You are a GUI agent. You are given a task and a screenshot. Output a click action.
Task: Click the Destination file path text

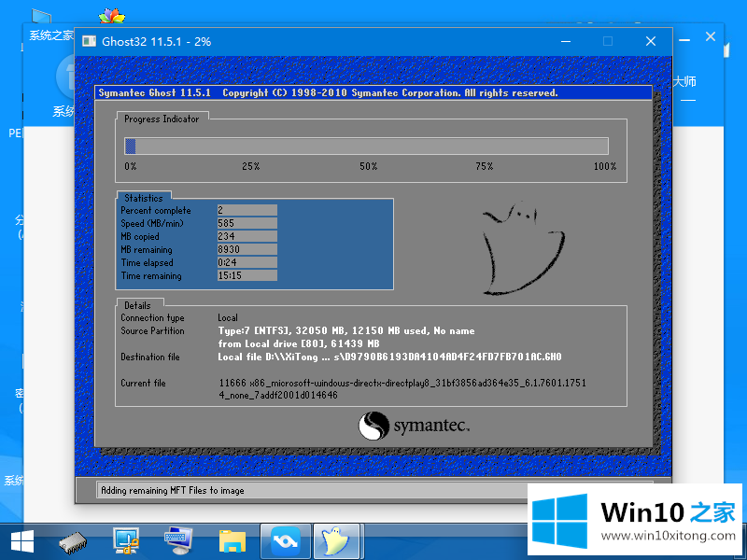[389, 357]
